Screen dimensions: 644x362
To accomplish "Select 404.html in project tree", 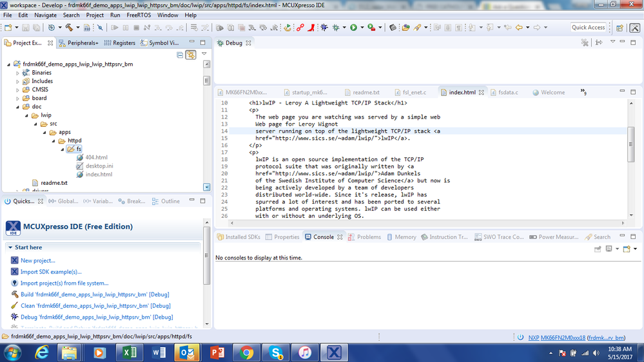I will (96, 158).
